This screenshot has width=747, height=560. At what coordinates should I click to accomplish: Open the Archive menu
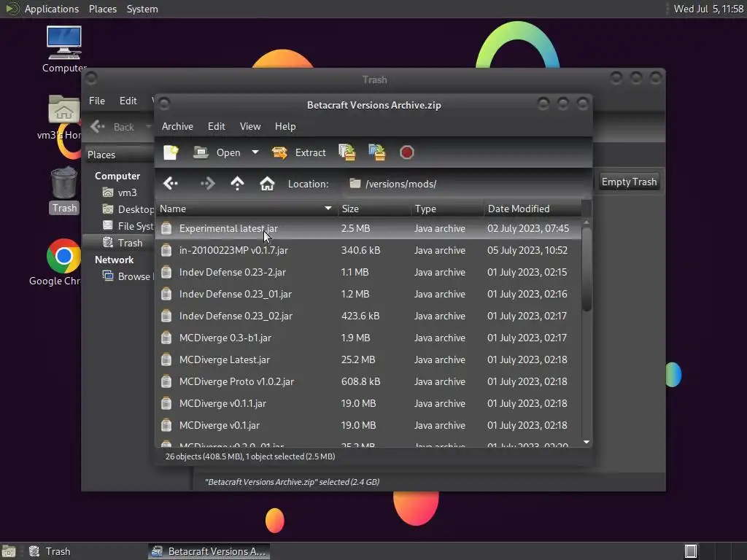click(177, 126)
